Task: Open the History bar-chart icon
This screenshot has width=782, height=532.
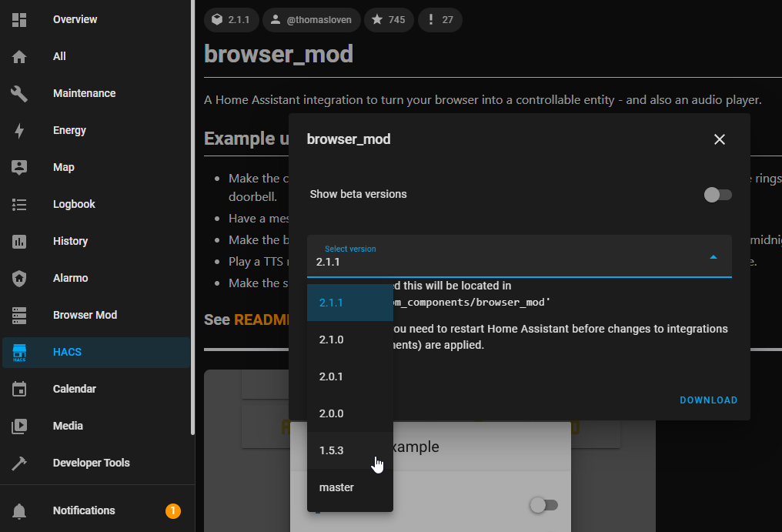Action: (x=21, y=241)
